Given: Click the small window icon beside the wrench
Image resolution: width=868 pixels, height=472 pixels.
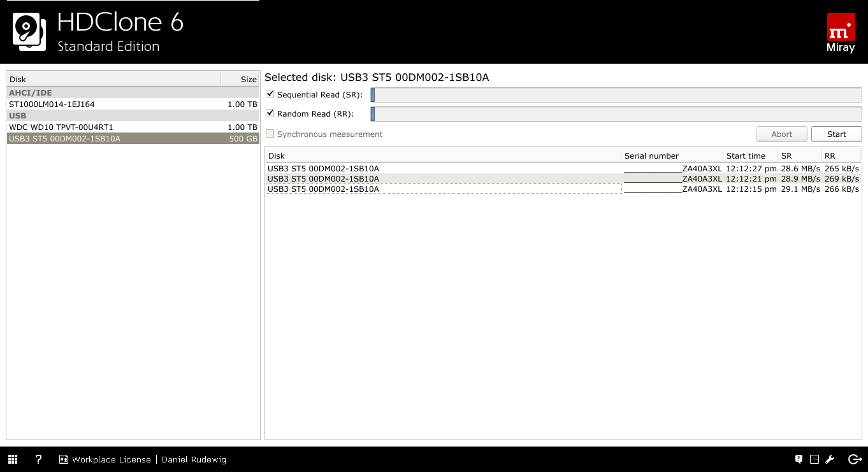Looking at the screenshot, I should point(814,459).
